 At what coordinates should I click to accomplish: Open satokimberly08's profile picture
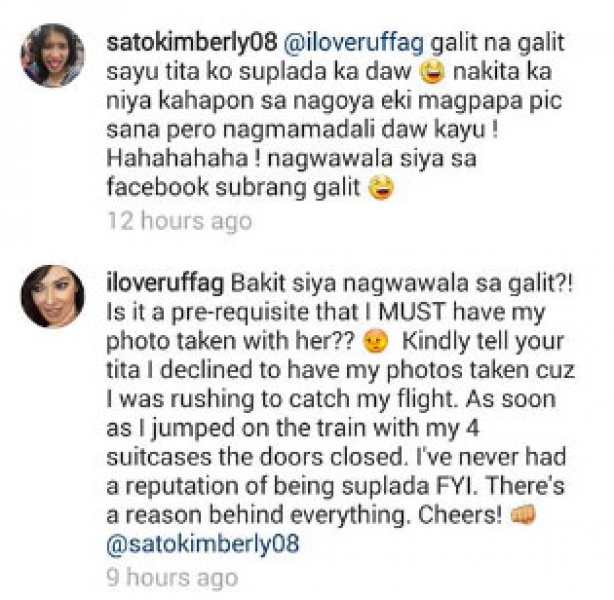pyautogui.click(x=52, y=55)
